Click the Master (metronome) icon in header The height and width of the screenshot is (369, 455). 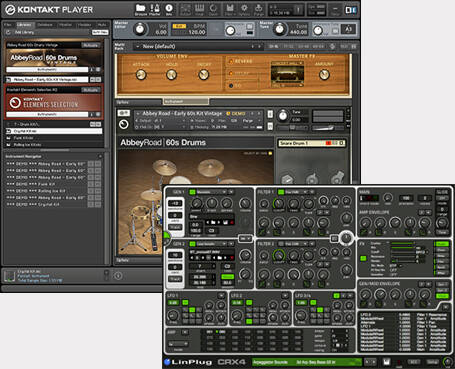click(x=155, y=9)
